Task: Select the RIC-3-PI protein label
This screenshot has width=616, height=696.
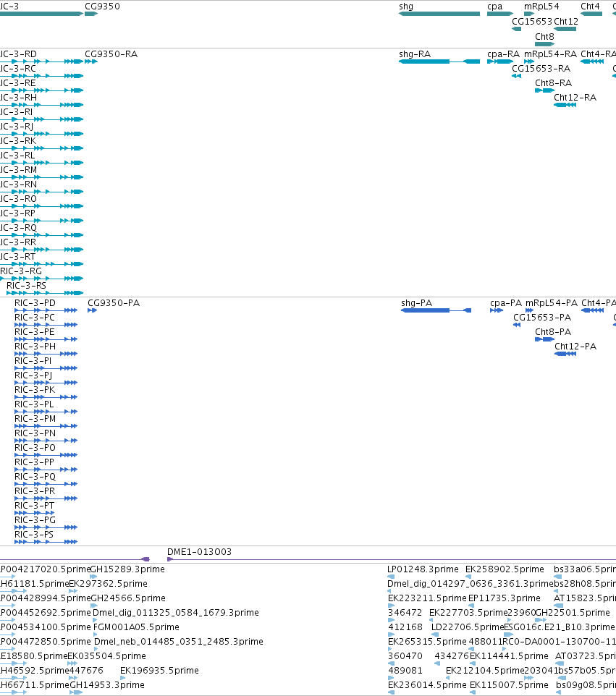Action: click(33, 361)
